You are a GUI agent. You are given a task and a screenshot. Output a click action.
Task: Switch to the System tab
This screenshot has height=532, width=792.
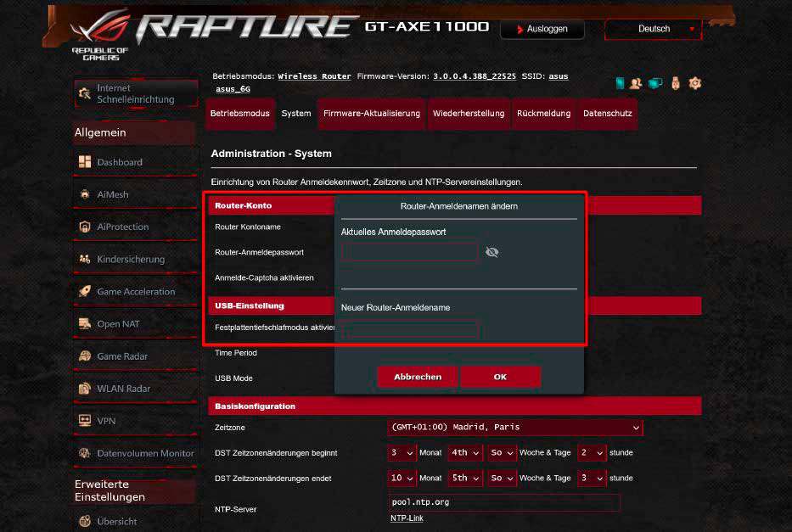pos(296,114)
